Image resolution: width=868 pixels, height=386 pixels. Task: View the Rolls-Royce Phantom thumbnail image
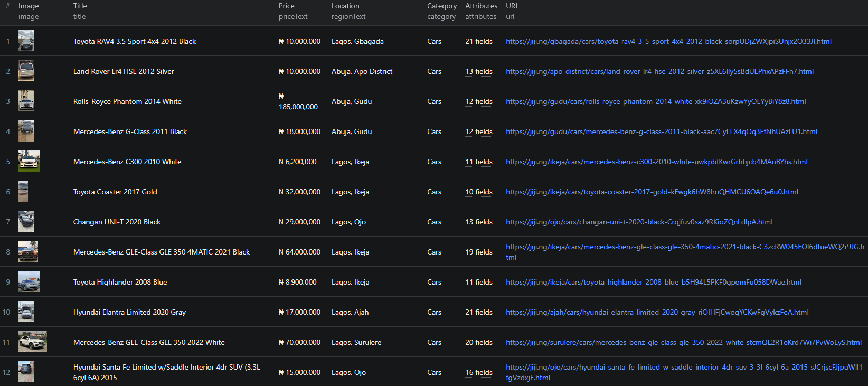point(26,101)
